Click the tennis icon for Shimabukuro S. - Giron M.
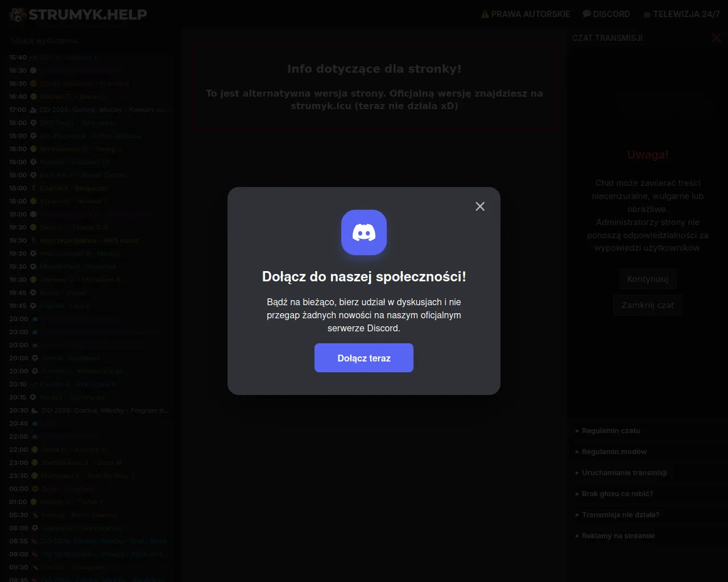The width and height of the screenshot is (728, 582). coord(34,463)
